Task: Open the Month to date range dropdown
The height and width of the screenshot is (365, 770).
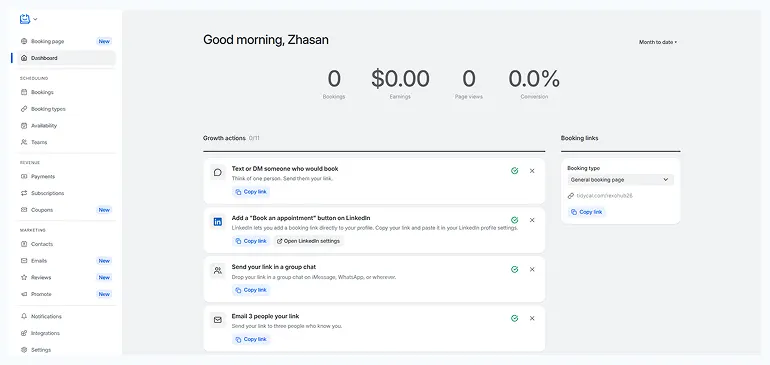Action: [x=658, y=42]
